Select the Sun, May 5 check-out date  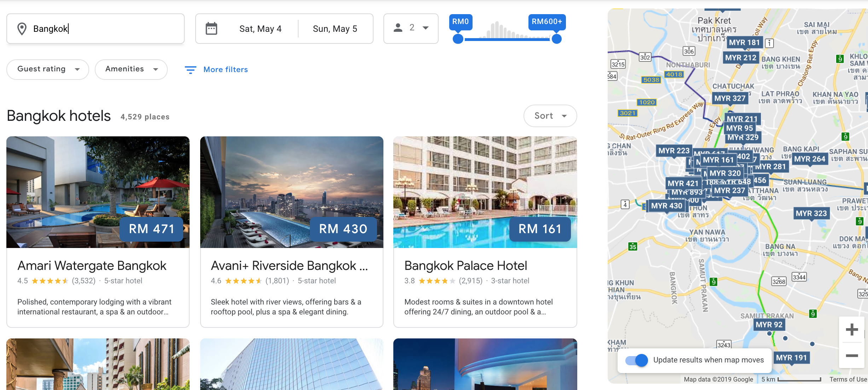[335, 29]
